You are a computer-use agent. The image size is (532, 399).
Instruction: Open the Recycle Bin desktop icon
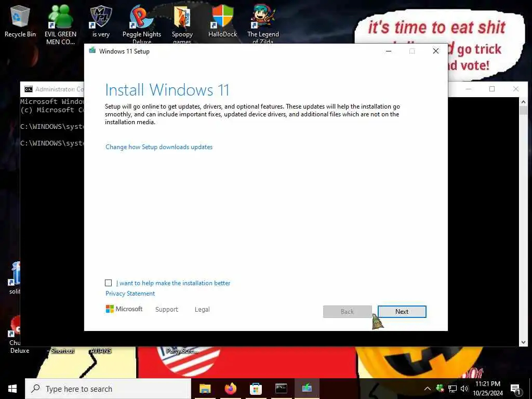20,21
